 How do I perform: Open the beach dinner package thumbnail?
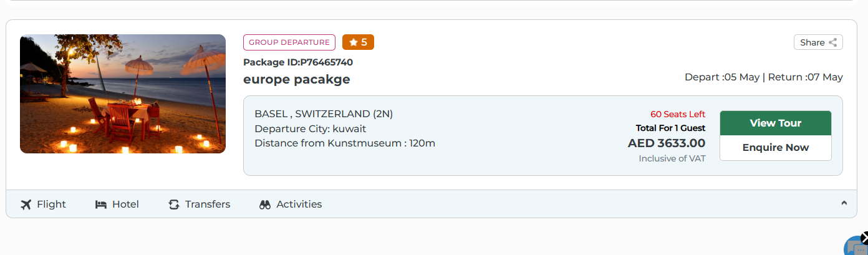click(x=123, y=94)
